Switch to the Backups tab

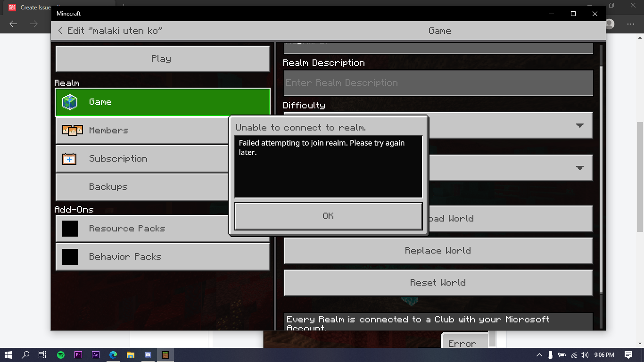point(142,187)
